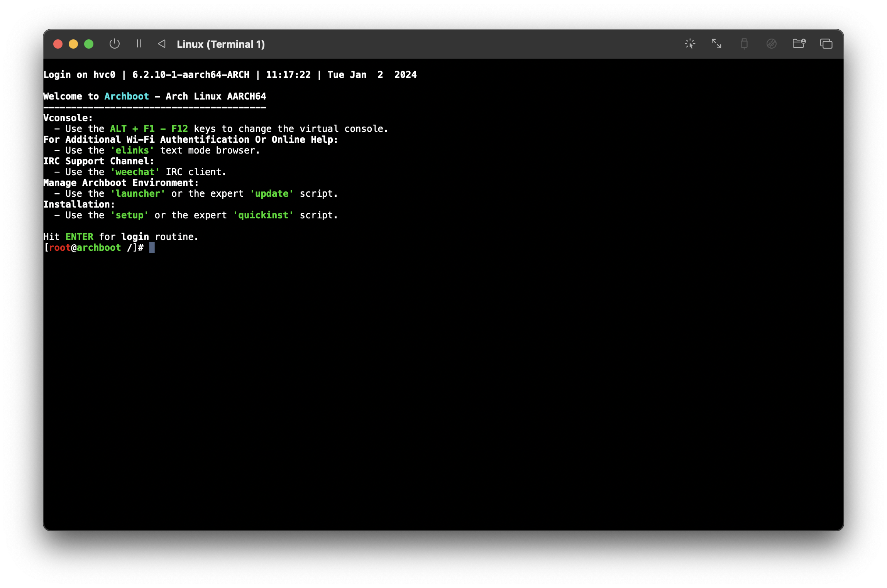The height and width of the screenshot is (588, 887).
Task: Click the 'Vconsole:' heading
Action: [x=68, y=118]
